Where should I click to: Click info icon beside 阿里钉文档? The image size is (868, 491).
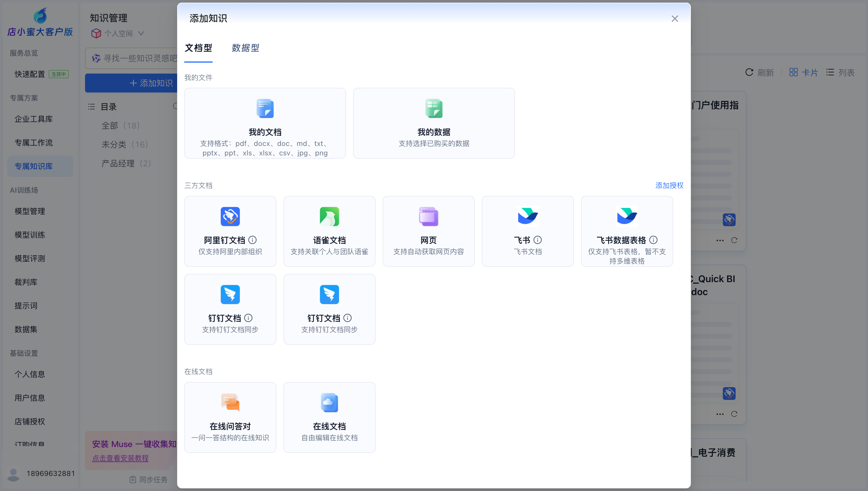pyautogui.click(x=252, y=240)
